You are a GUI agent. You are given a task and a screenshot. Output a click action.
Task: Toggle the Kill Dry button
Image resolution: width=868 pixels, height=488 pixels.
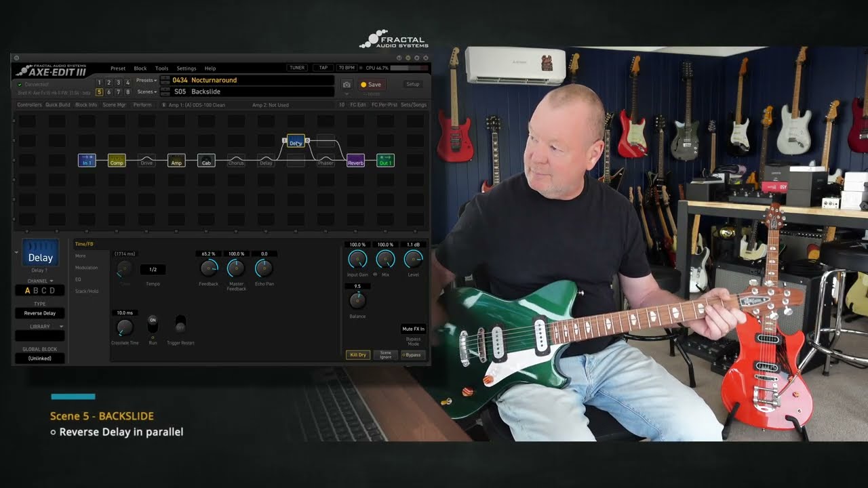(358, 354)
